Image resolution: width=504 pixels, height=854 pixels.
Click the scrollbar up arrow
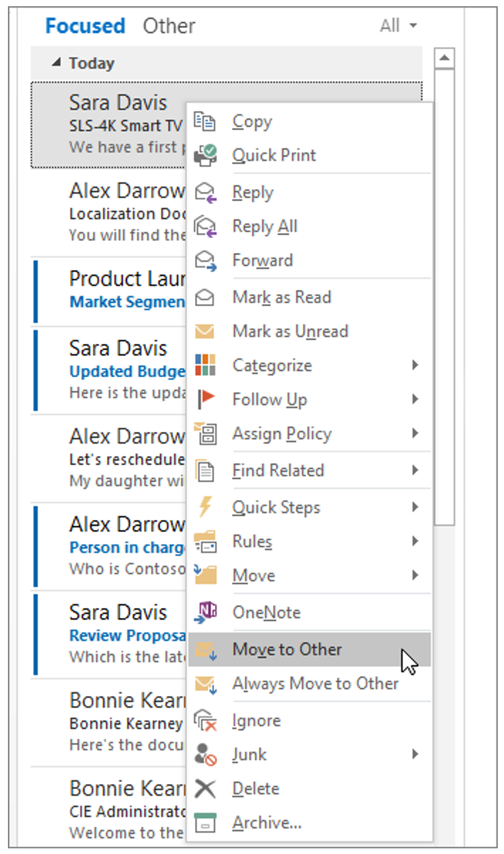click(x=444, y=58)
